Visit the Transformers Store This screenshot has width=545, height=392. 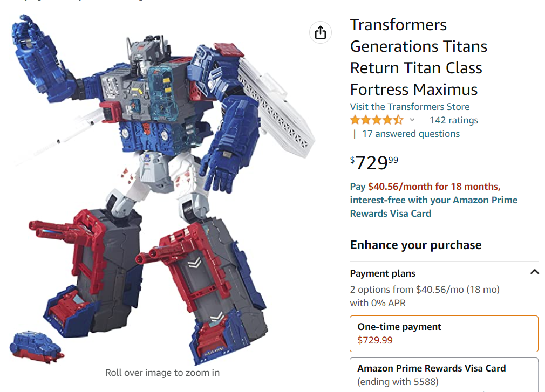(x=410, y=106)
